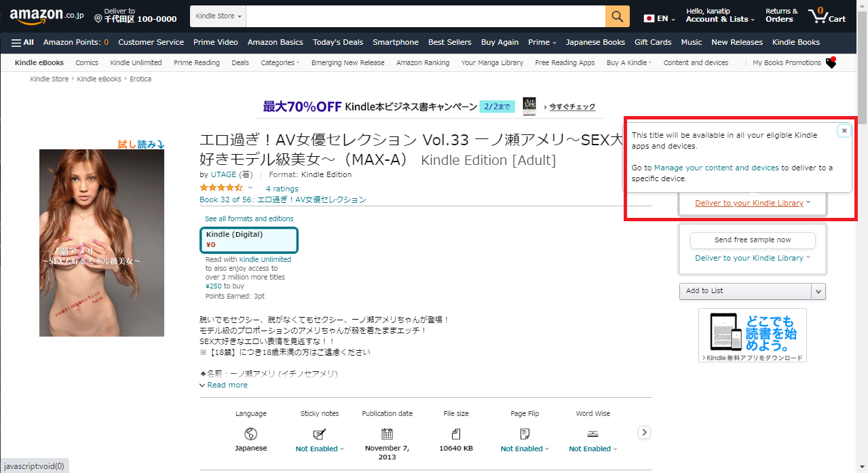Open the Manage your content and devices link
868x473 pixels.
tap(716, 168)
